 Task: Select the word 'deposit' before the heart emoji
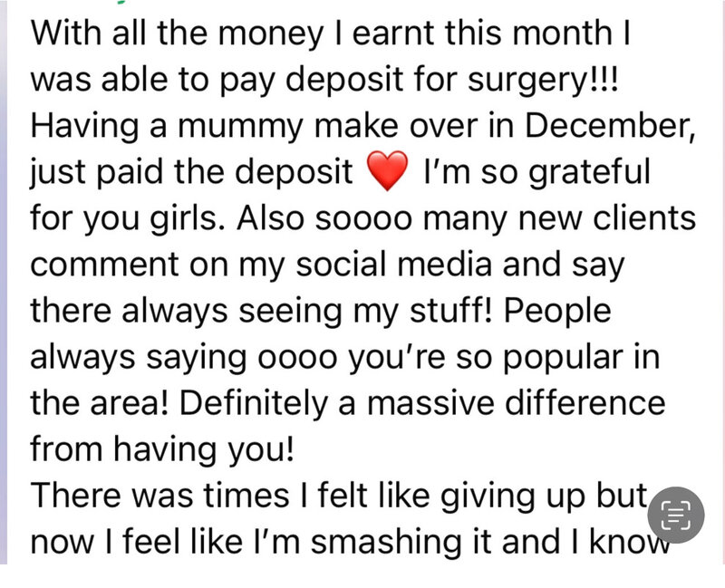(294, 173)
